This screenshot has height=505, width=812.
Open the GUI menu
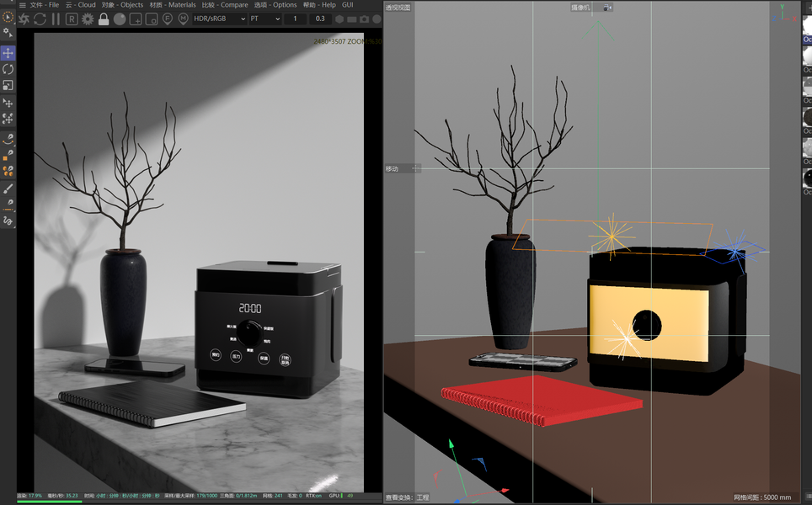(348, 5)
